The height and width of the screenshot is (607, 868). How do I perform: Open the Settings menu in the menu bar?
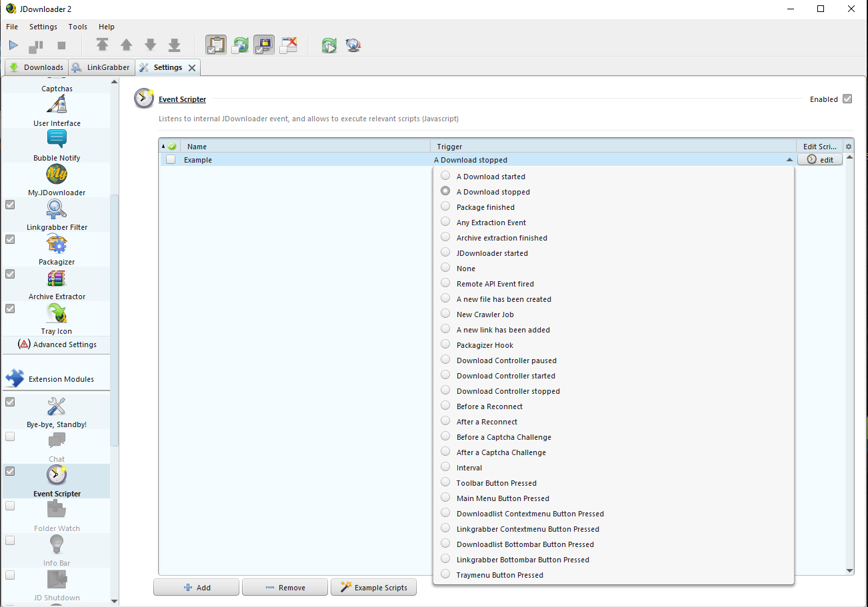(x=43, y=27)
